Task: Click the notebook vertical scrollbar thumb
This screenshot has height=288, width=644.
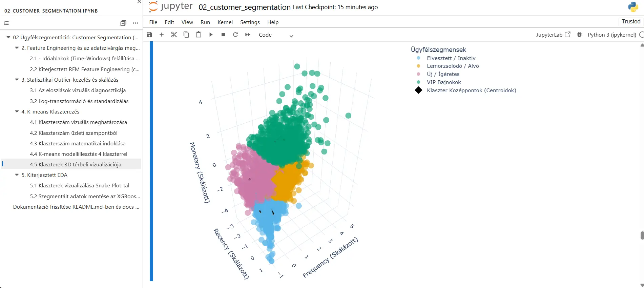Action: coord(642,235)
